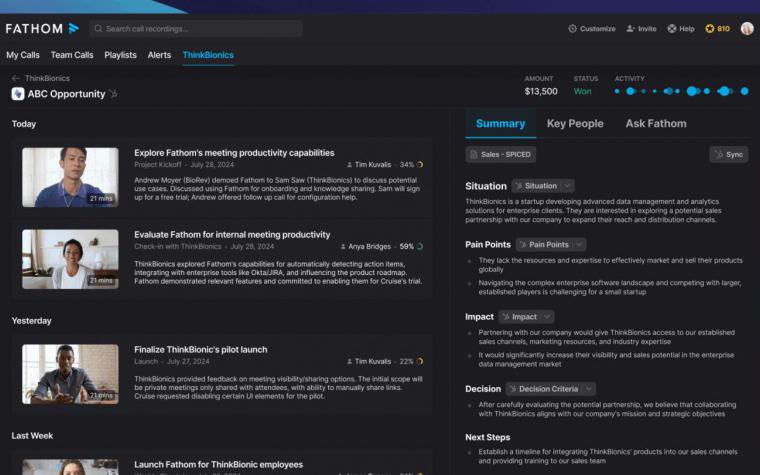Click the Yesterday section heading
The width and height of the screenshot is (760, 475).
[32, 321]
